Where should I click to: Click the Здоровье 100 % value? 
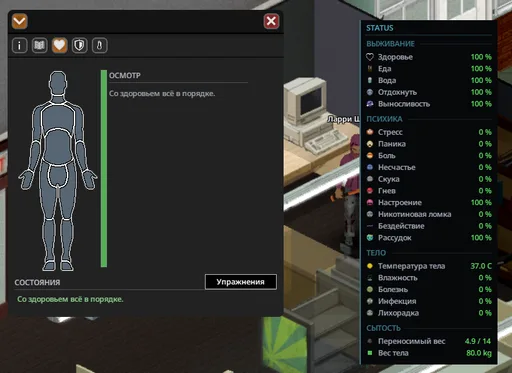click(481, 57)
